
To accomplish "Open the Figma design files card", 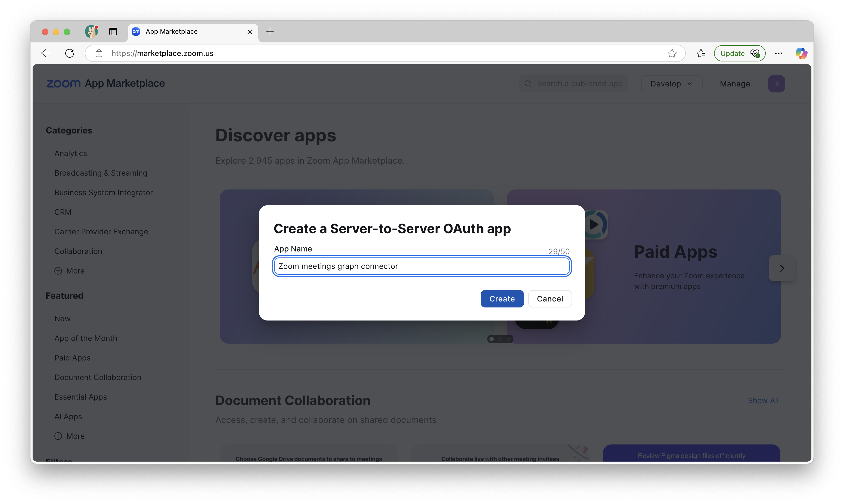I will coord(691,453).
